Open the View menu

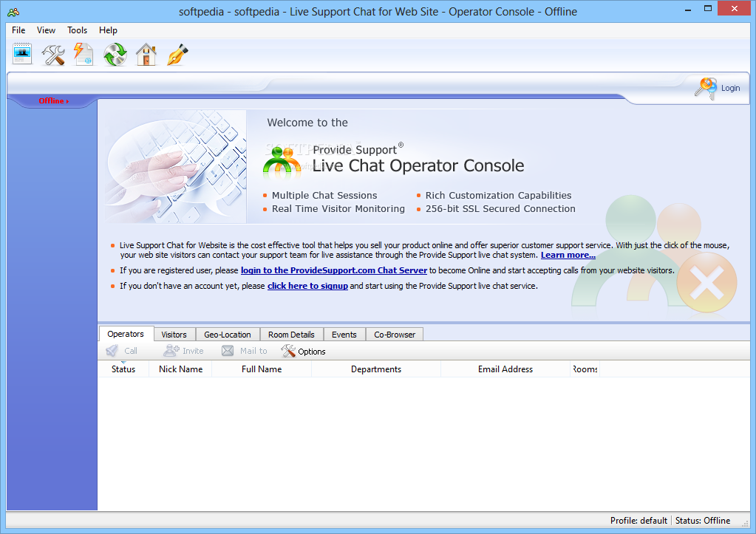pos(46,30)
